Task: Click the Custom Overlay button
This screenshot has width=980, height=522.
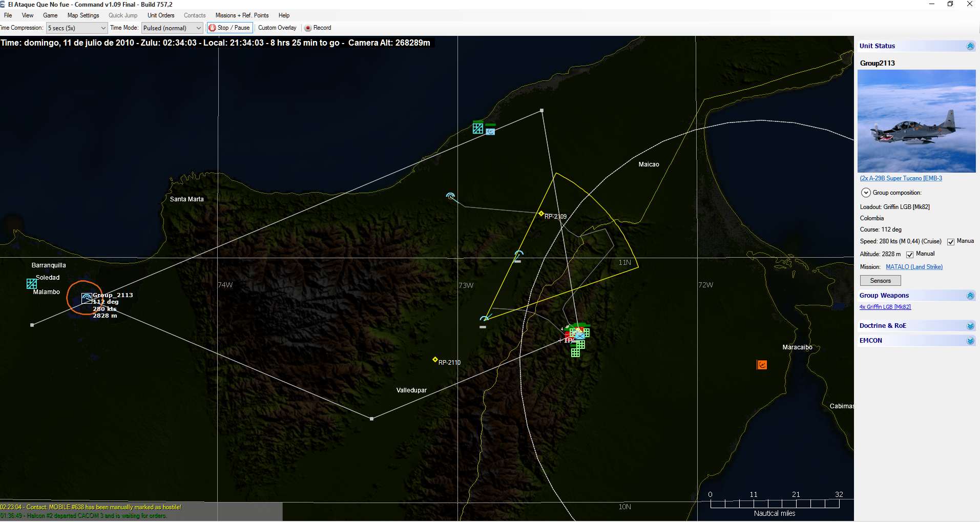Action: (x=277, y=28)
